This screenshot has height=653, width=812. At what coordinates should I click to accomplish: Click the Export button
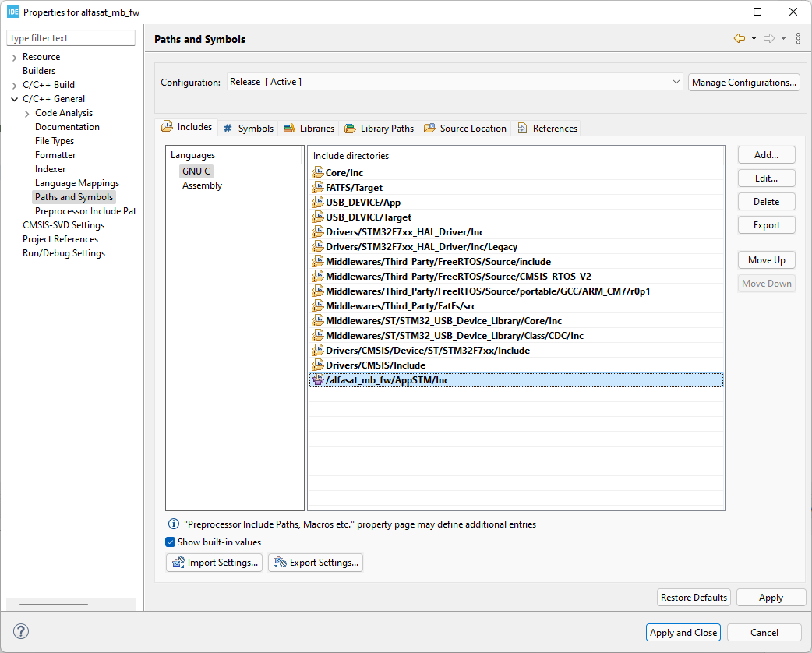point(767,225)
